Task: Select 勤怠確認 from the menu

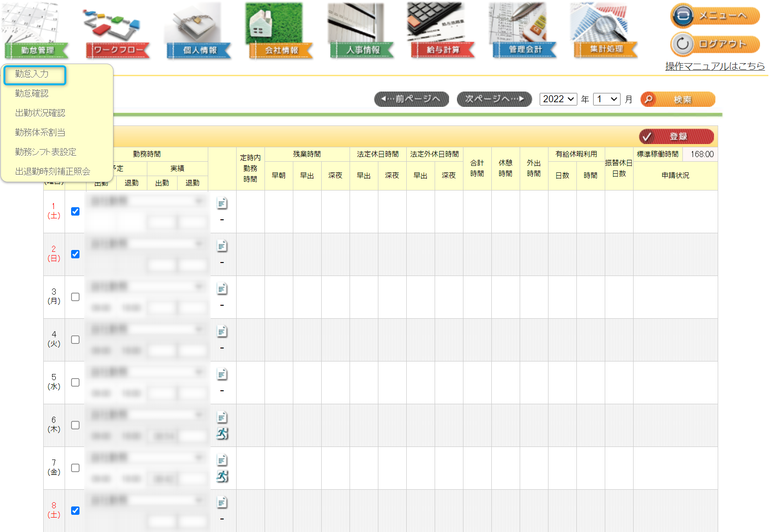Action: pyautogui.click(x=32, y=93)
